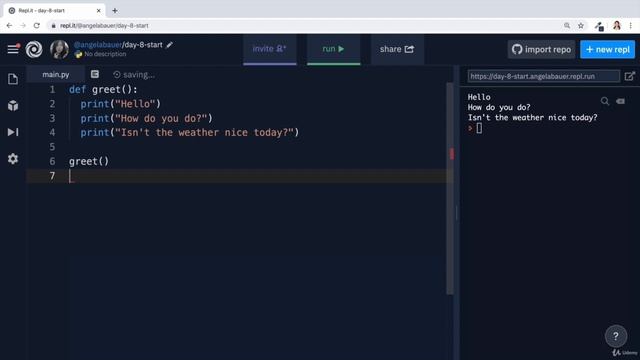Viewport: 640px width, 360px height.
Task: Open the Settings gear in sidebar
Action: (x=13, y=159)
